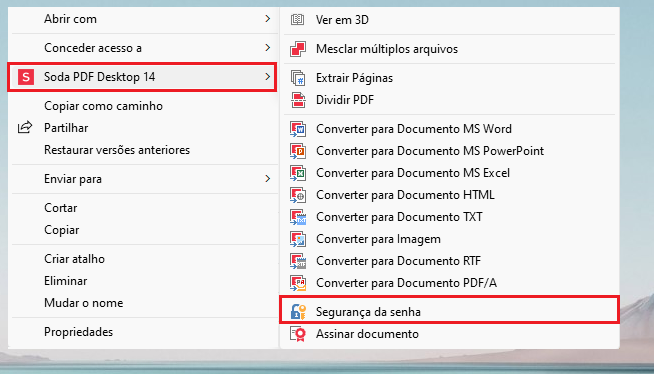Expand the Conceder acesso a submenu arrow
The height and width of the screenshot is (374, 654).
[267, 48]
